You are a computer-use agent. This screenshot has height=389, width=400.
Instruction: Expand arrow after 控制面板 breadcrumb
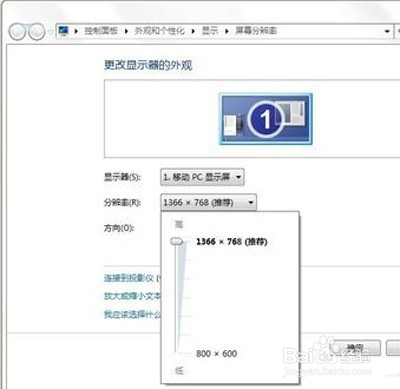coord(126,31)
